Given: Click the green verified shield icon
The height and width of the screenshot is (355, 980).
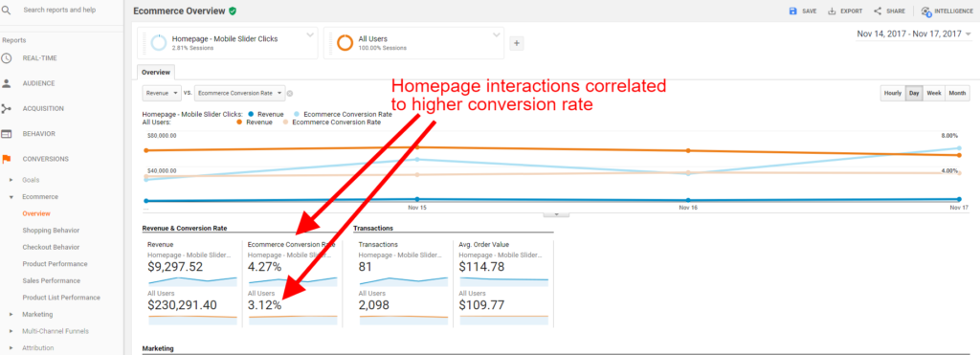Looking at the screenshot, I should pos(233,11).
